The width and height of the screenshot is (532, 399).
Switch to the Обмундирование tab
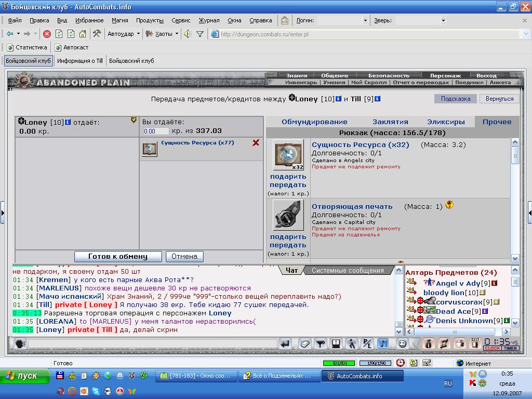tap(314, 122)
